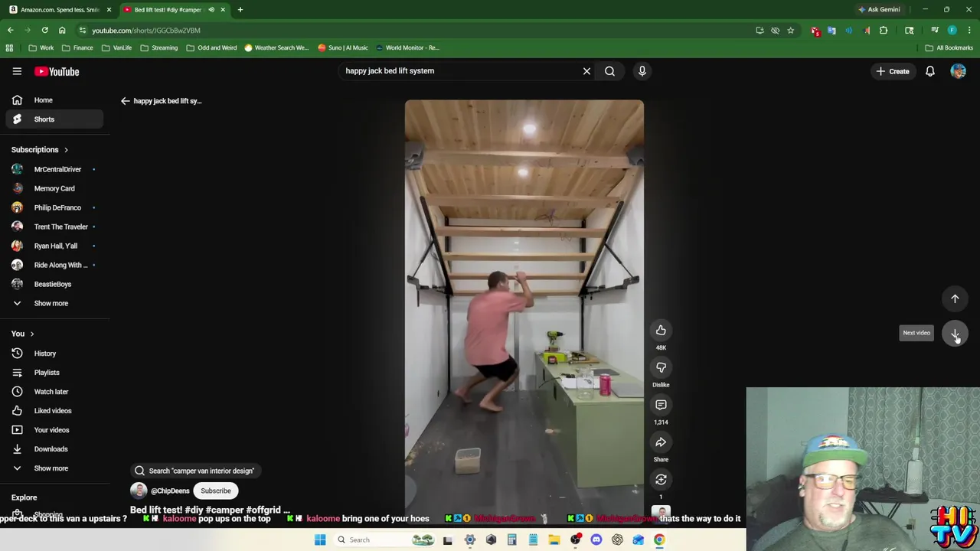Screen dimensions: 980x551
Task: Subscribe to @ChipDeens
Action: click(215, 491)
